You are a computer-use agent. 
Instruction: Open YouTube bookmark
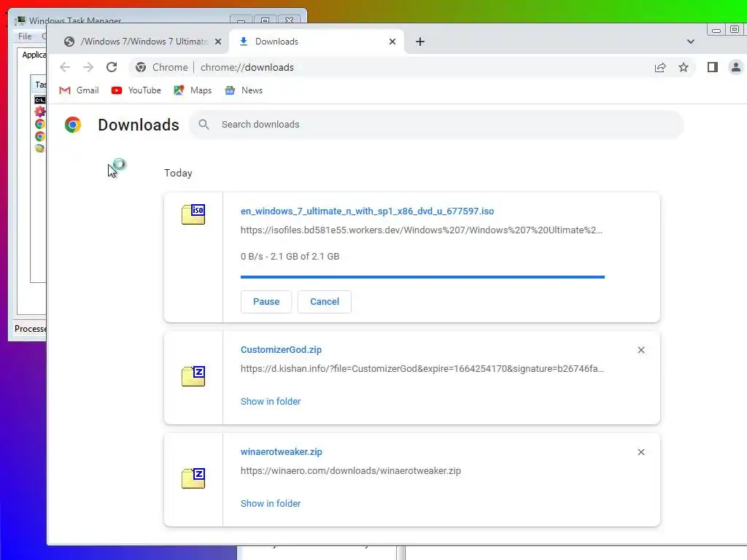[136, 90]
